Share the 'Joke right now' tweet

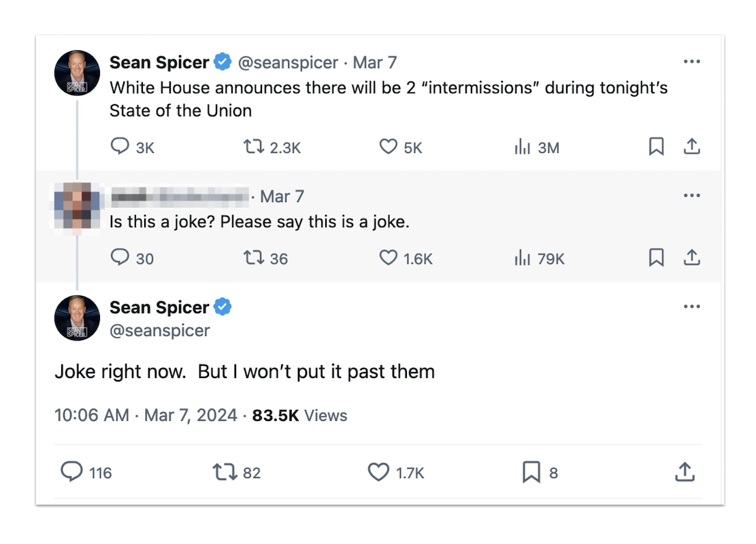coord(685,472)
